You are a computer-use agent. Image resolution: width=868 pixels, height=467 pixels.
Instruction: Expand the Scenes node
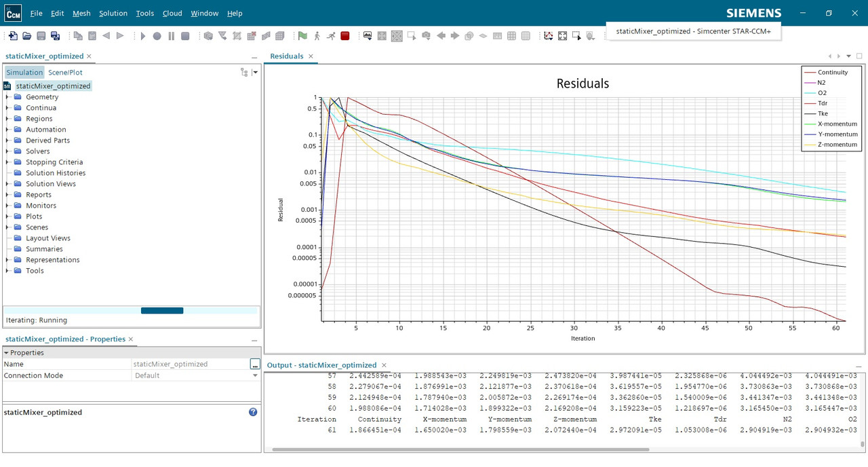7,227
